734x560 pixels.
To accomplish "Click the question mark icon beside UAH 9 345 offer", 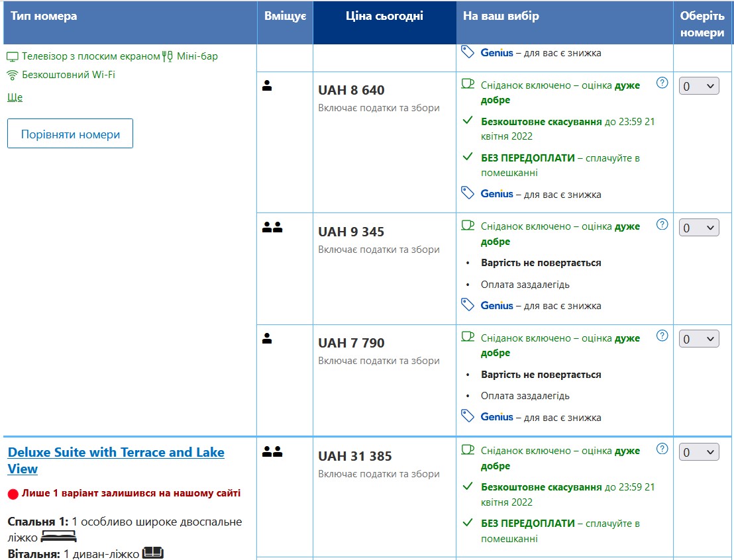I will pyautogui.click(x=662, y=224).
